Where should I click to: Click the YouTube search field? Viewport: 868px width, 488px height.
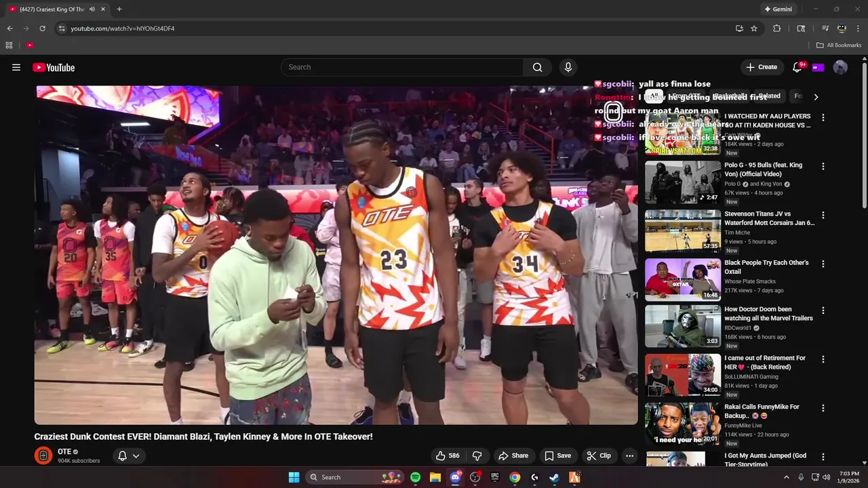coord(401,67)
